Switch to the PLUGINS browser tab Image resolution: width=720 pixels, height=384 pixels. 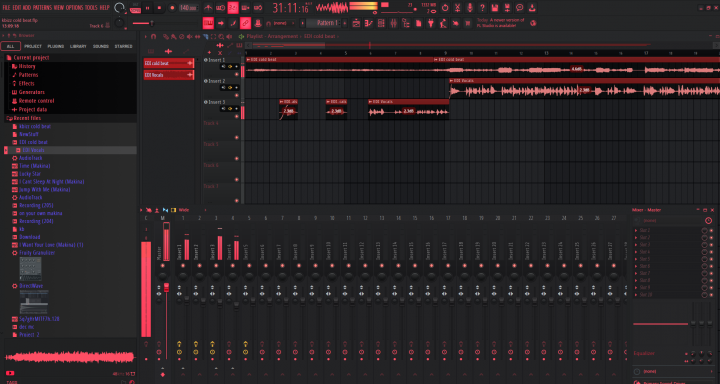(56, 46)
